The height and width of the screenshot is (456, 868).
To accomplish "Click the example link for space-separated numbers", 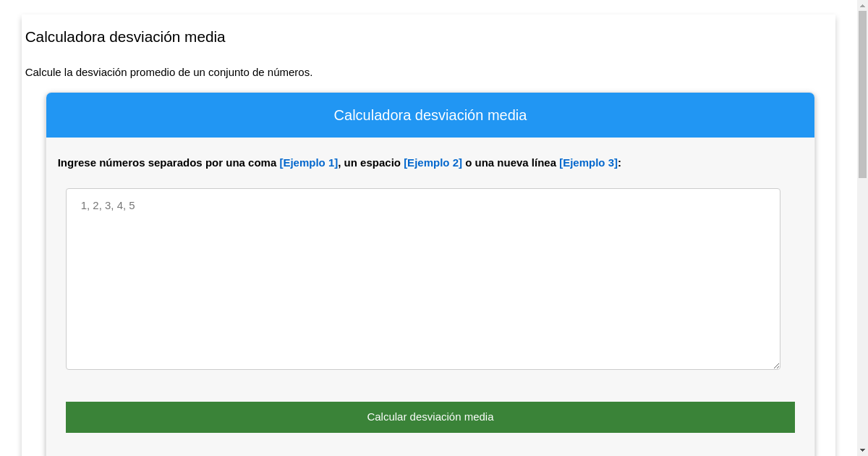I will (433, 163).
